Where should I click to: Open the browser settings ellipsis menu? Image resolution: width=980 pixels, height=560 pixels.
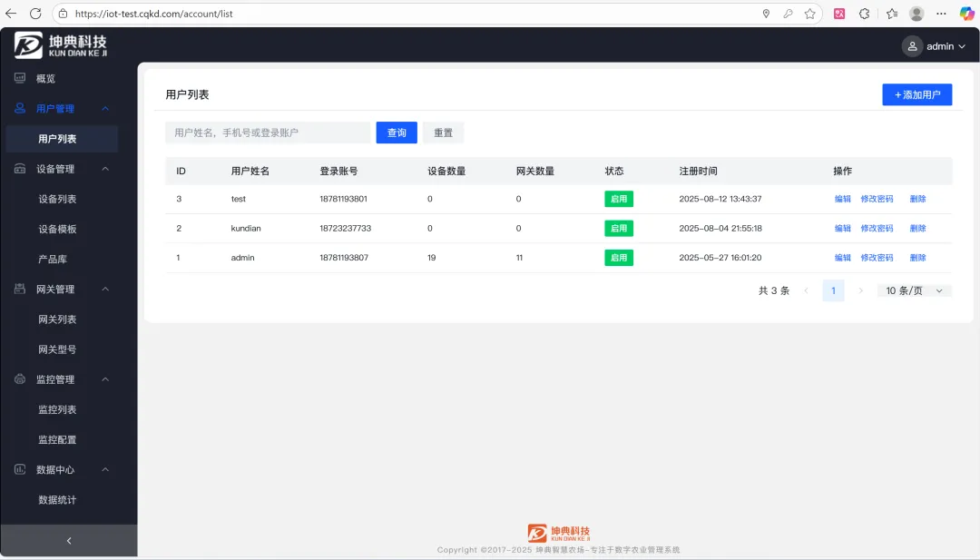[x=941, y=13]
